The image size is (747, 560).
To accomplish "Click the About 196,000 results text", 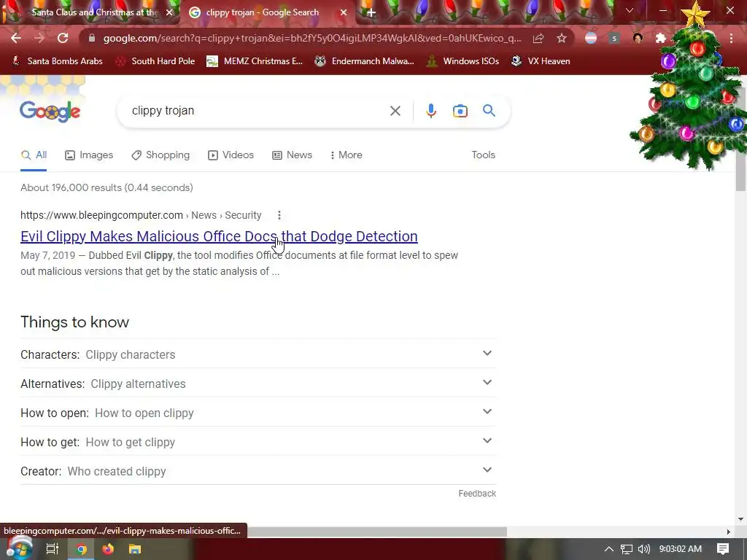I will (107, 187).
